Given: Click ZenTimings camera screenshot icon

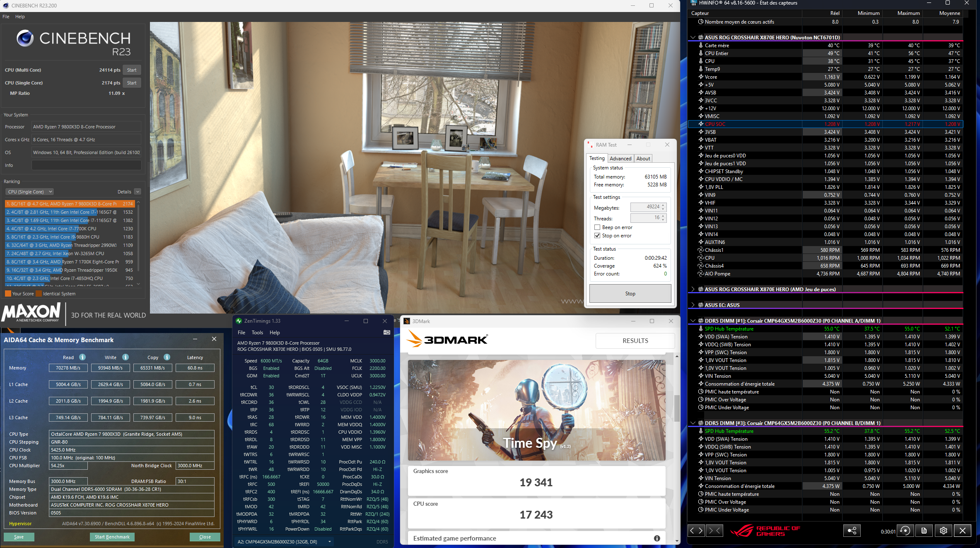Looking at the screenshot, I should coord(386,332).
